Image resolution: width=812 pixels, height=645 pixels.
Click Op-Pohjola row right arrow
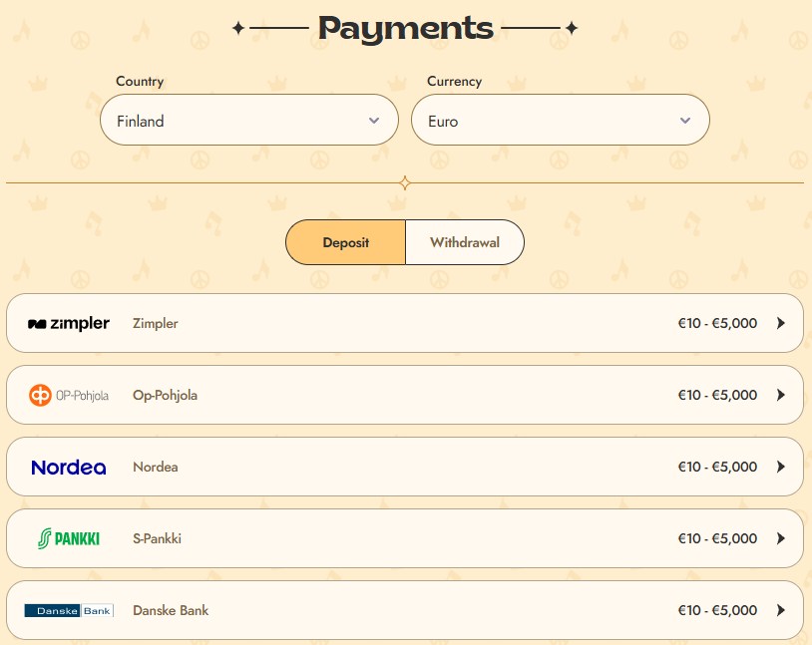[x=781, y=395]
